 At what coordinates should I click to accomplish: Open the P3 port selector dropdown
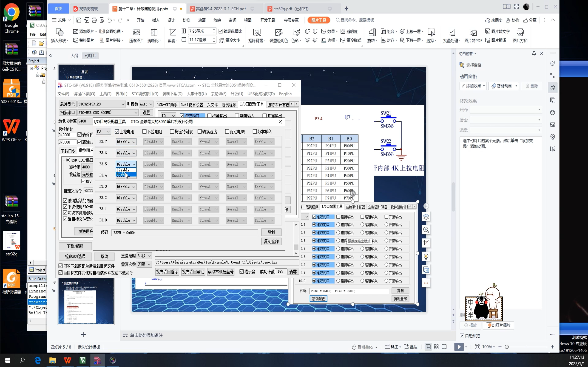(x=103, y=131)
